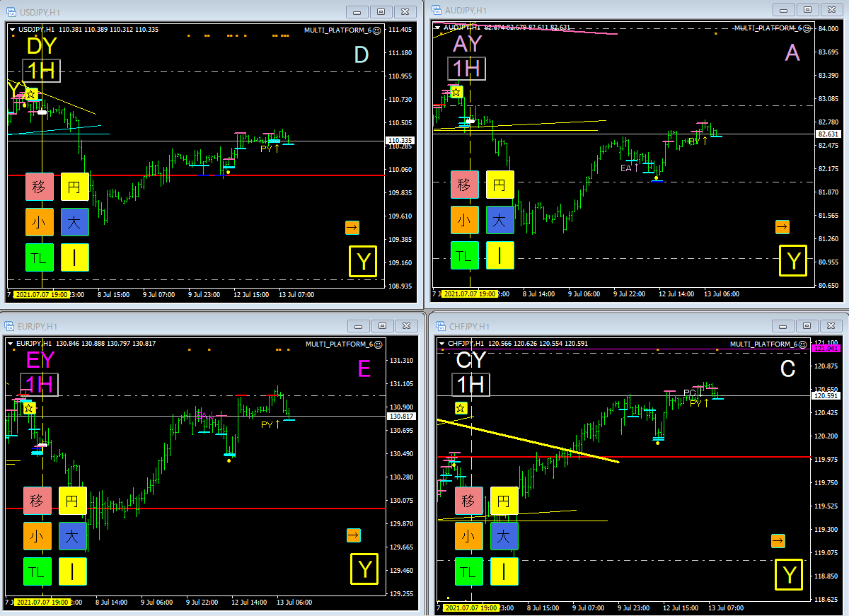Click the 1H timeframe box in USDJPY chart
The height and width of the screenshot is (616, 849).
point(41,71)
